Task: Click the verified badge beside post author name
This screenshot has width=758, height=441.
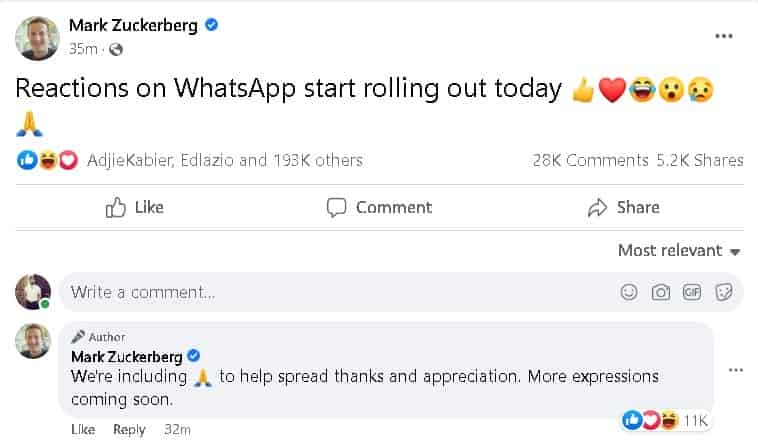Action: point(211,25)
